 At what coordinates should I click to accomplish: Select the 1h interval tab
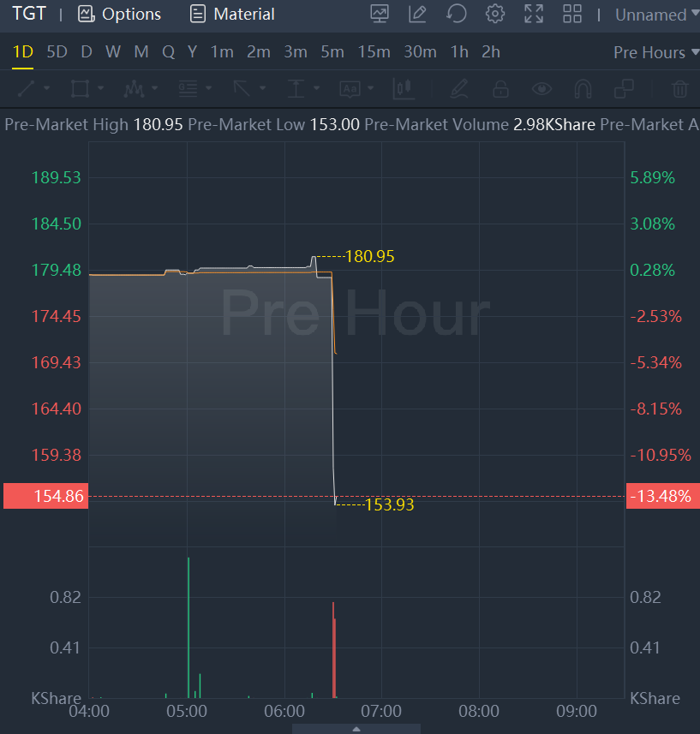tap(459, 52)
